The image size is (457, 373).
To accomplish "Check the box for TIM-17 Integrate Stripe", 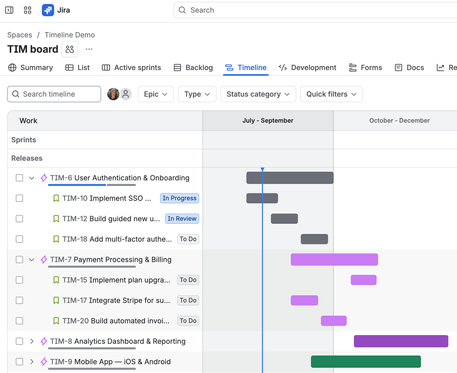I will [19, 300].
